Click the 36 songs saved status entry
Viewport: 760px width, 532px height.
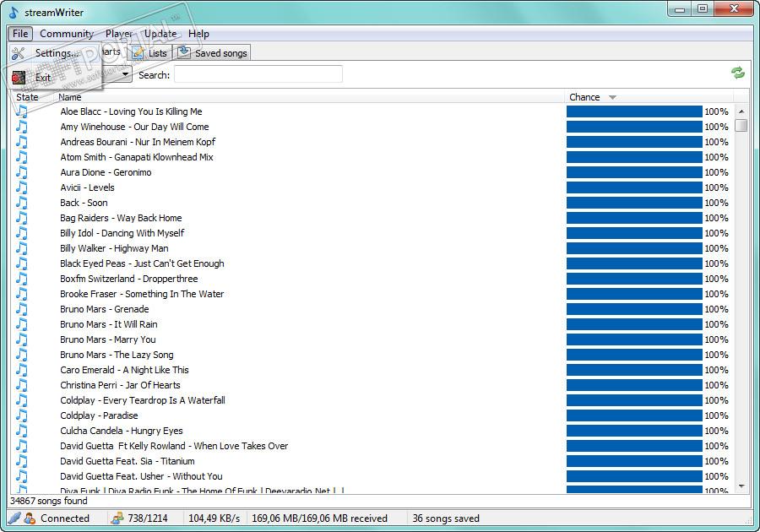[446, 518]
